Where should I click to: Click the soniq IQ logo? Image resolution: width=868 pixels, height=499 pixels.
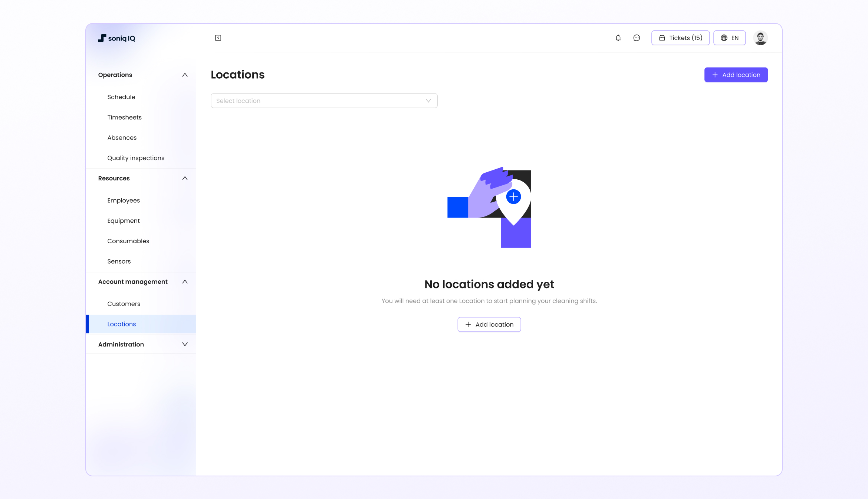coord(117,38)
